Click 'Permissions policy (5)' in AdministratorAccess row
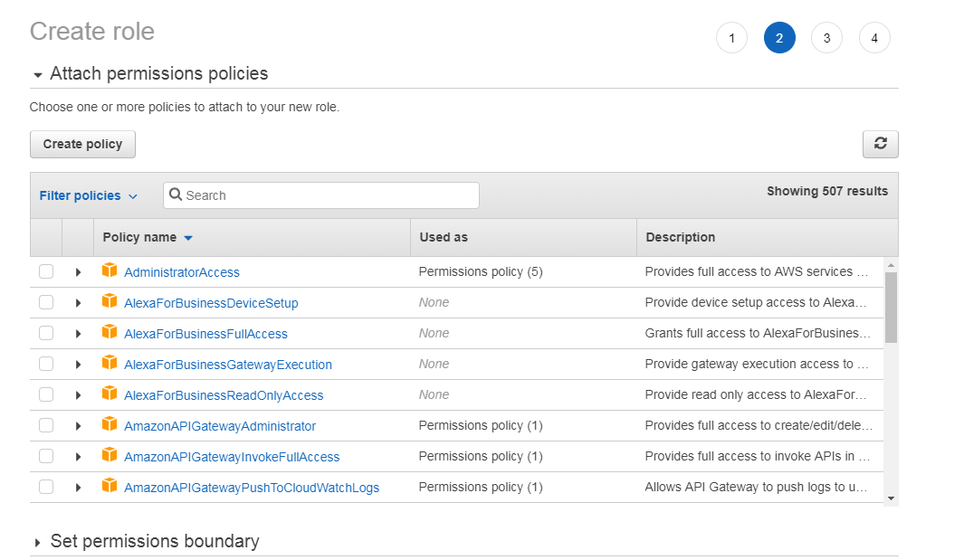964x560 pixels. 480,271
